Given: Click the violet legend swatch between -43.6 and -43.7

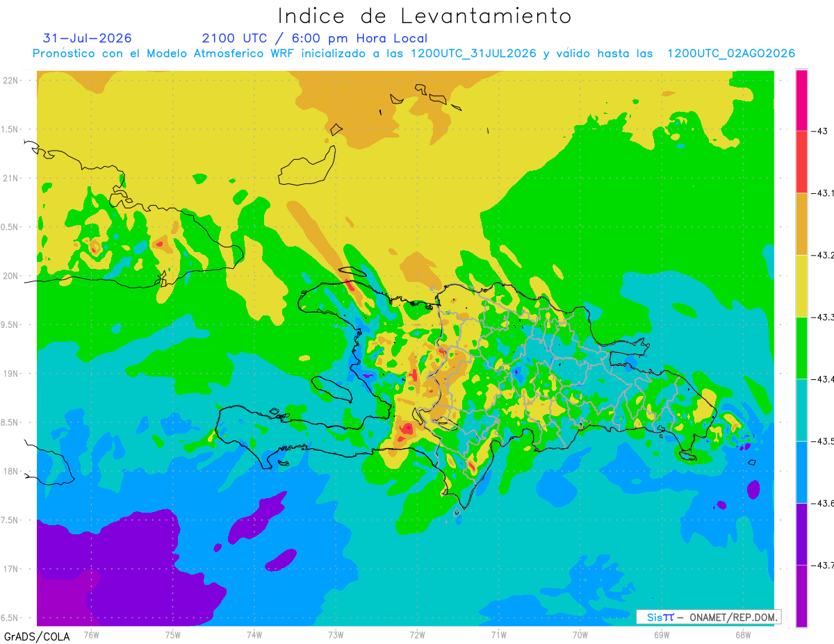Looking at the screenshot, I should (801, 534).
